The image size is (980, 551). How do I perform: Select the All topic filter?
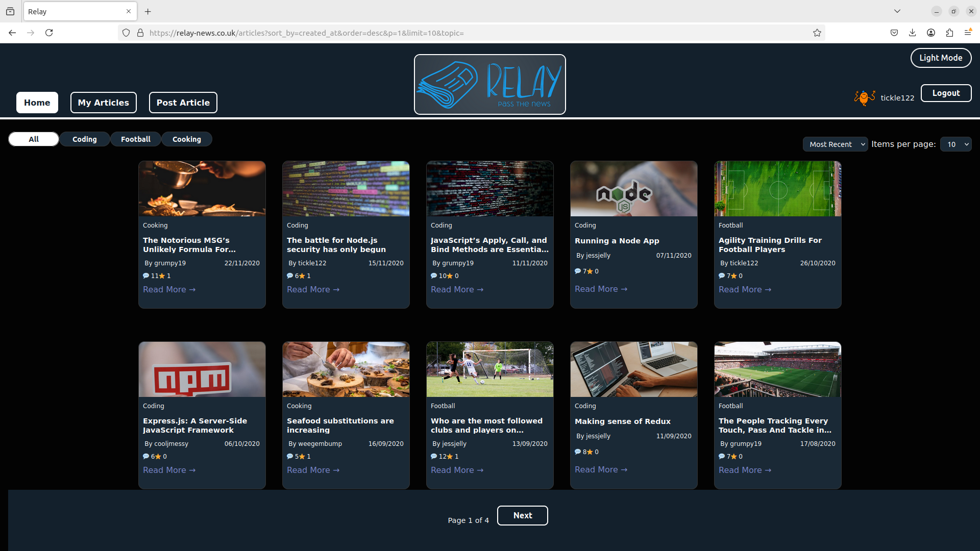coord(34,139)
